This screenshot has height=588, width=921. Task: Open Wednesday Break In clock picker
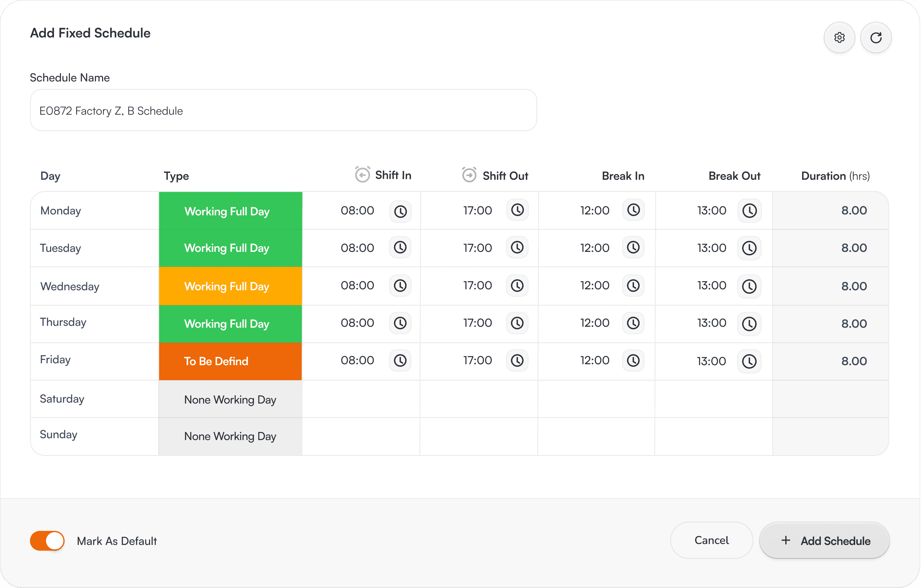(x=633, y=286)
